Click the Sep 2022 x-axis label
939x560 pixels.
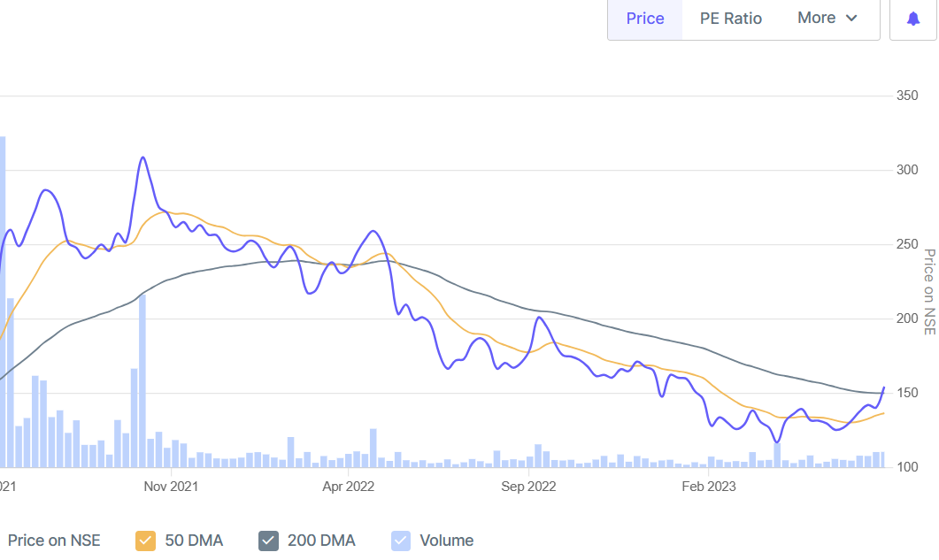click(x=528, y=486)
